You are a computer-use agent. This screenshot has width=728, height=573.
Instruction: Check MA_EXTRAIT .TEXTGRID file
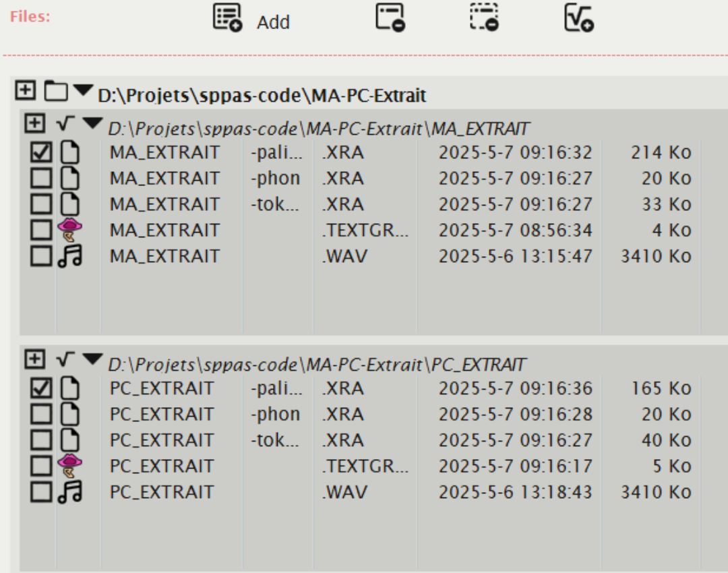click(x=41, y=230)
